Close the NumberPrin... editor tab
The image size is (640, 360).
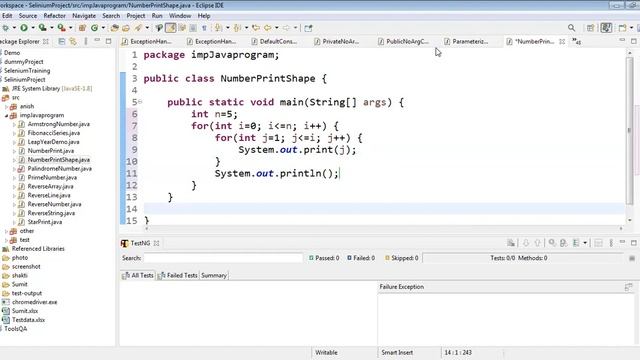point(562,42)
